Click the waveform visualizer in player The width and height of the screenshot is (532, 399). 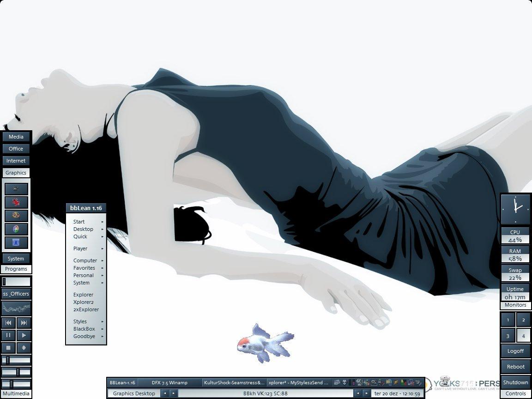(16, 309)
